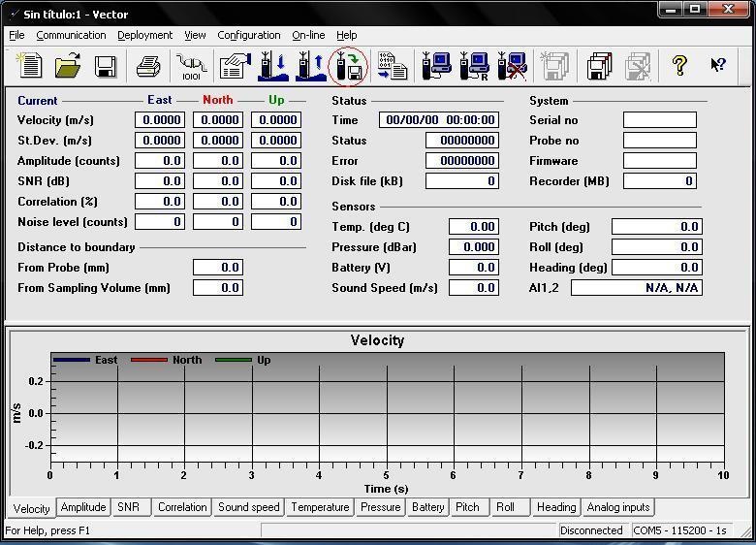Click the Firmware field
756x545 pixels.
(x=660, y=161)
